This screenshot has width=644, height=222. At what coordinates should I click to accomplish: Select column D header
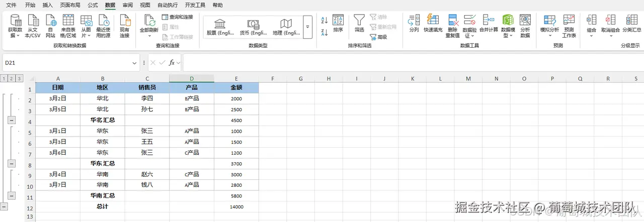192,78
